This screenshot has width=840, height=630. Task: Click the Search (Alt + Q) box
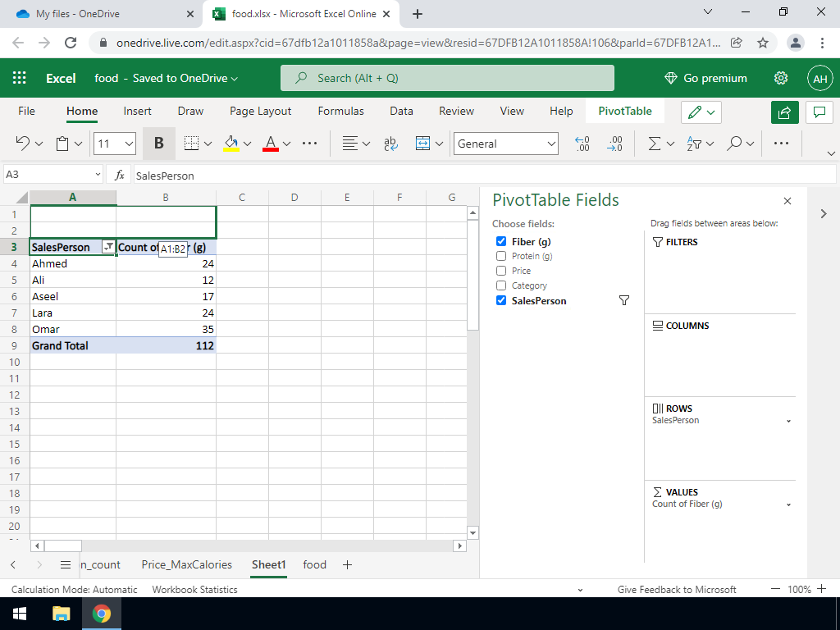coord(447,78)
